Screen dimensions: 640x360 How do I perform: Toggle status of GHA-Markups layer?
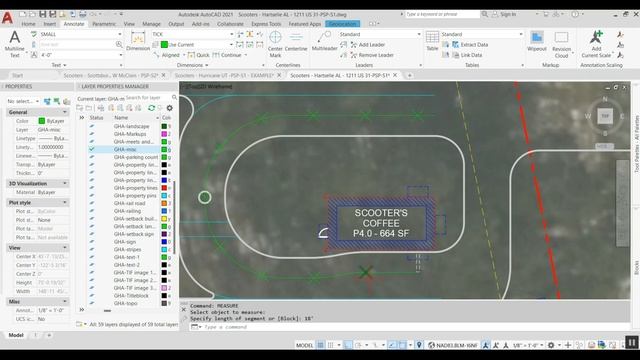(92, 134)
